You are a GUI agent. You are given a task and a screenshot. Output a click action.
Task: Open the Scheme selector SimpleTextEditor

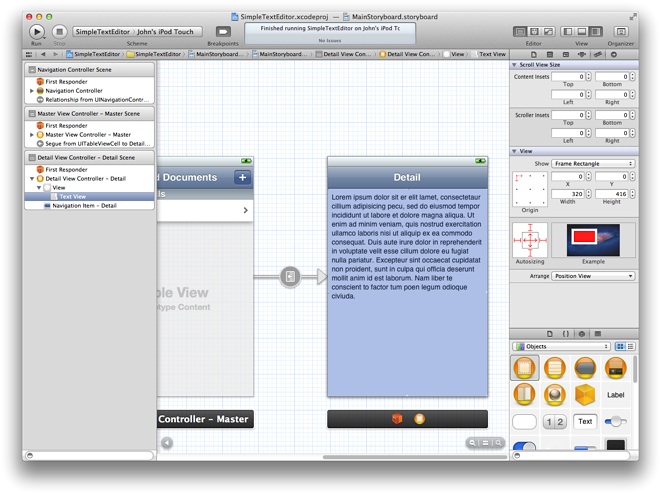100,32
